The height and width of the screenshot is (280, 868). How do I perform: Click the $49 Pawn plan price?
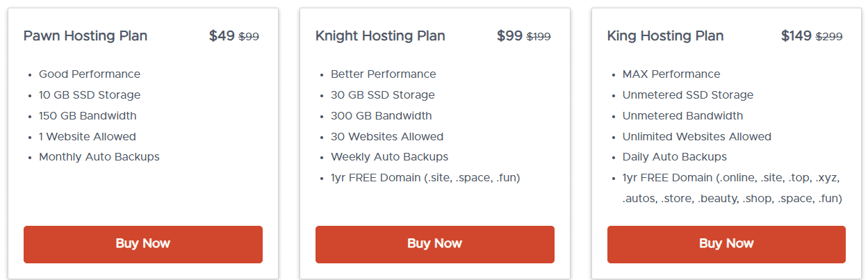[222, 36]
